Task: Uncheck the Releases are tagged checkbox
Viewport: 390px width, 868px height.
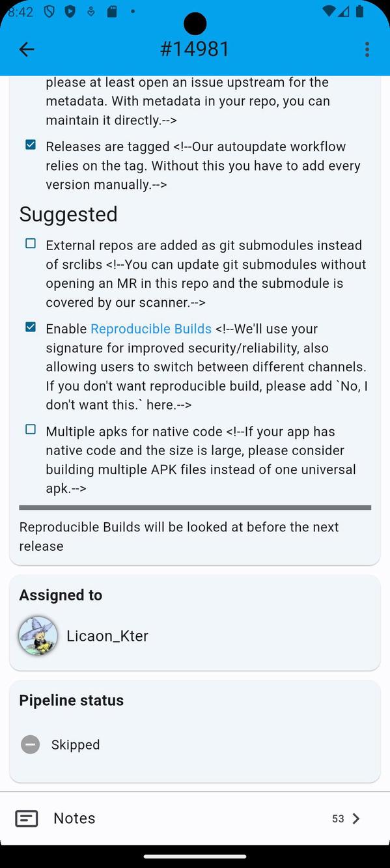Action: (30, 145)
